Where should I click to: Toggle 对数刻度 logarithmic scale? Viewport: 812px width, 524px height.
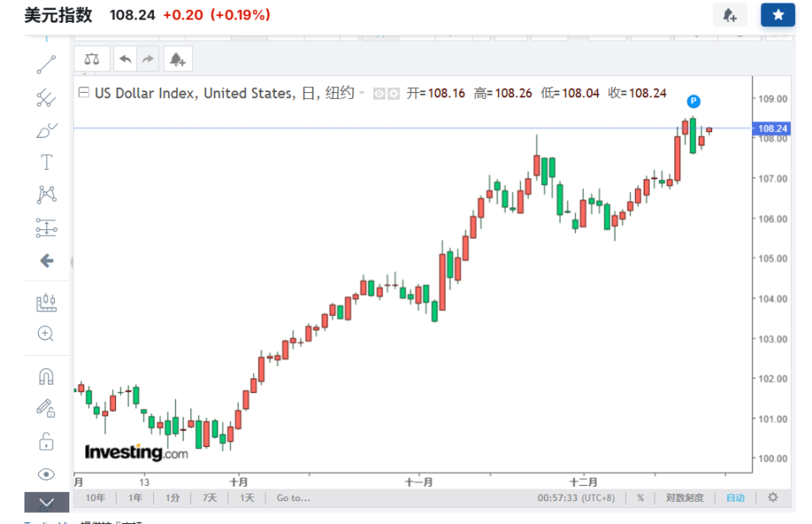[x=684, y=498]
